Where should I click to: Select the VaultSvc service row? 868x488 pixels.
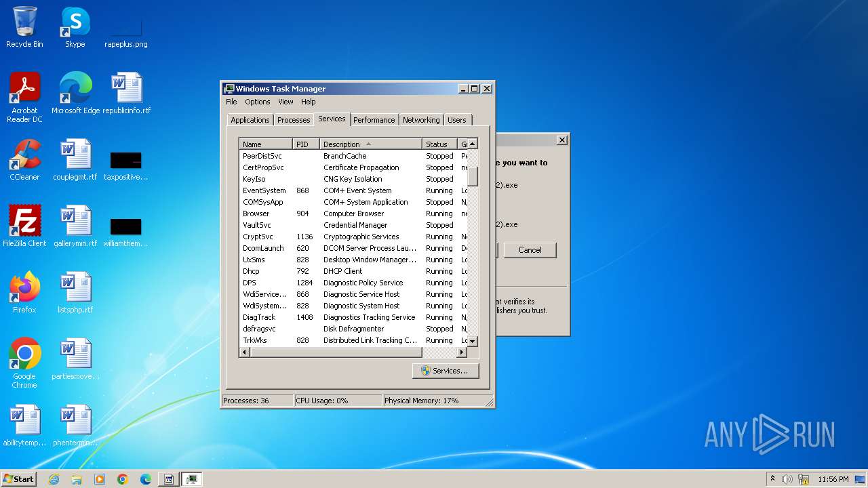[353, 225]
